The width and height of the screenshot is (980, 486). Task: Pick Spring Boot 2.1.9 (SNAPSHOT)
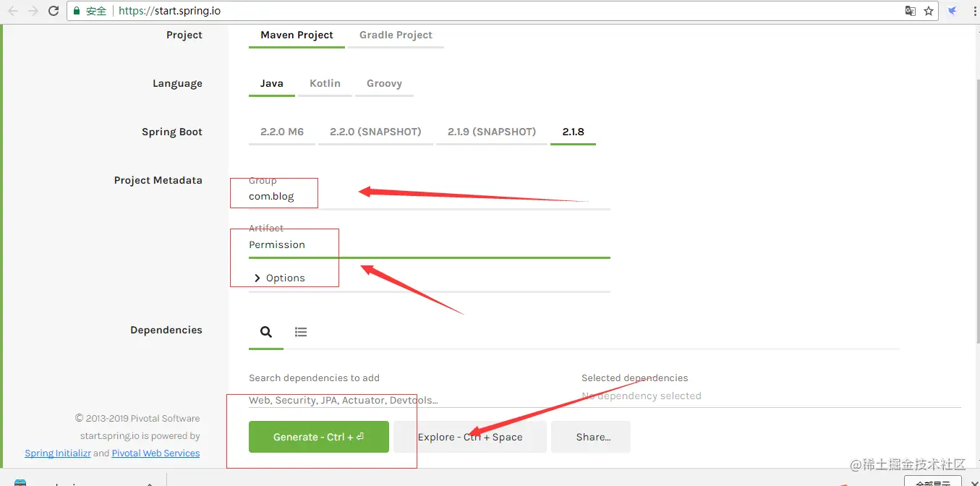tap(492, 132)
